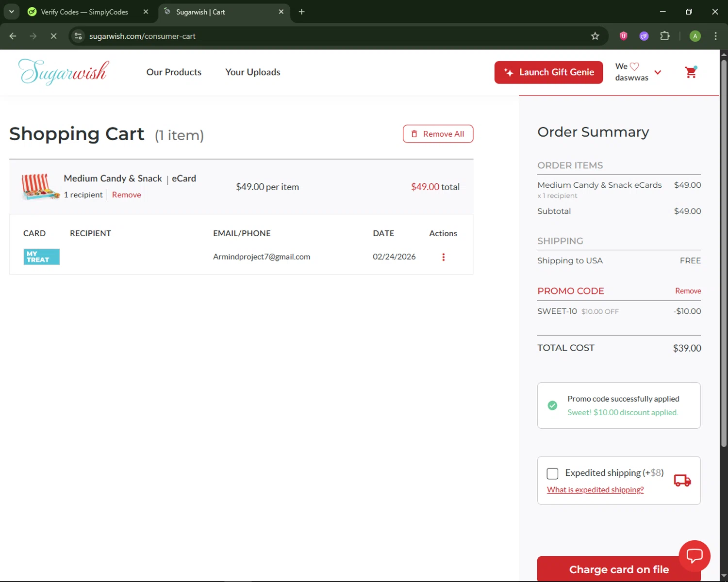Open the shopping cart icon in header
Image resolution: width=728 pixels, height=582 pixels.
click(x=691, y=72)
